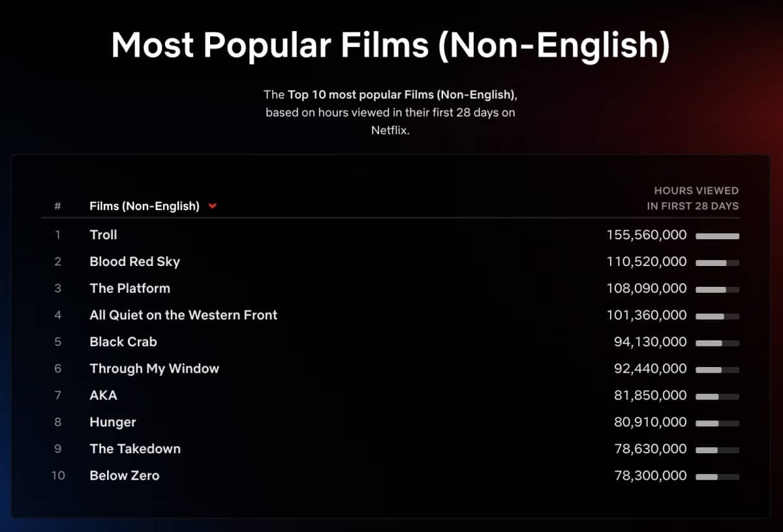Click the Hours Viewed column header
The height and width of the screenshot is (532, 783).
[692, 198]
